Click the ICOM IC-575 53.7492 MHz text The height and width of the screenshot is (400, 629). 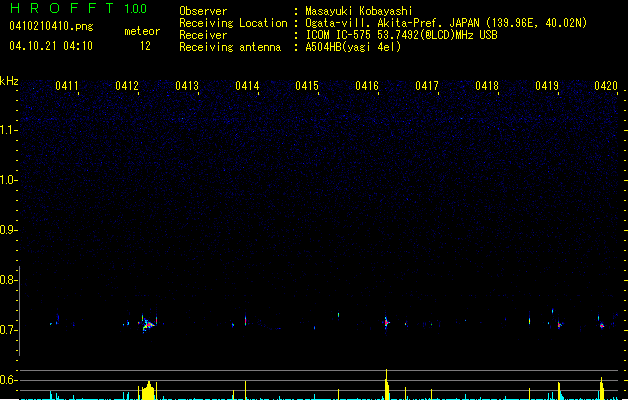point(402,35)
